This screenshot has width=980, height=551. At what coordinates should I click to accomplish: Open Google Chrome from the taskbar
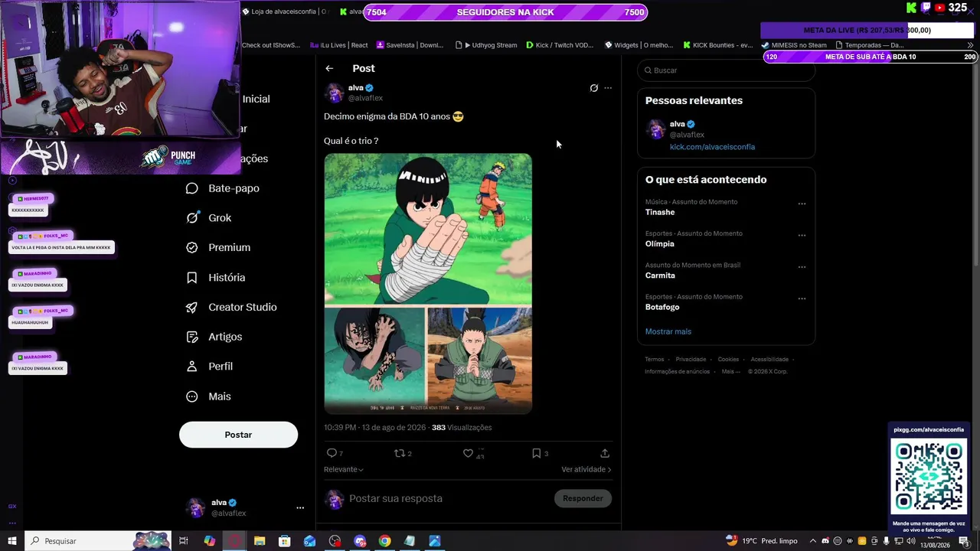pyautogui.click(x=384, y=541)
